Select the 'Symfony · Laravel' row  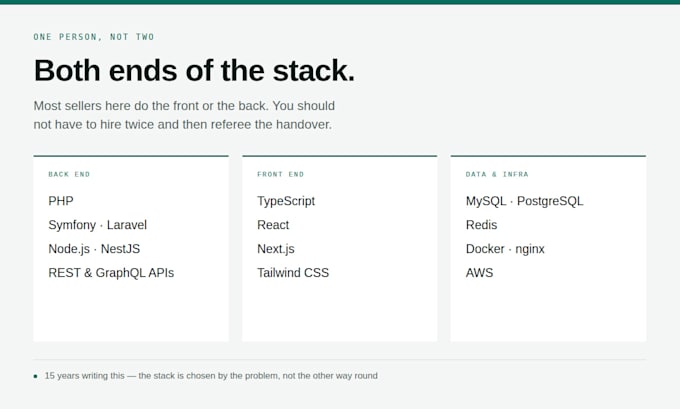coord(98,225)
